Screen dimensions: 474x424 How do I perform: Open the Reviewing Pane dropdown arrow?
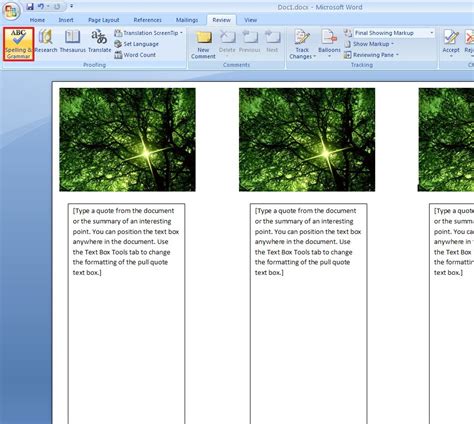(x=397, y=55)
